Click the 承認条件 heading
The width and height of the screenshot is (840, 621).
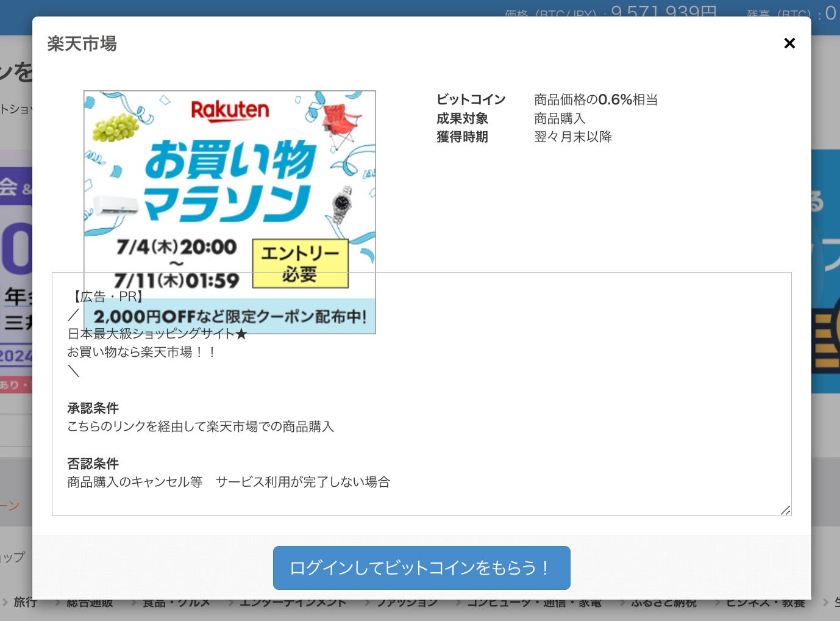point(93,408)
